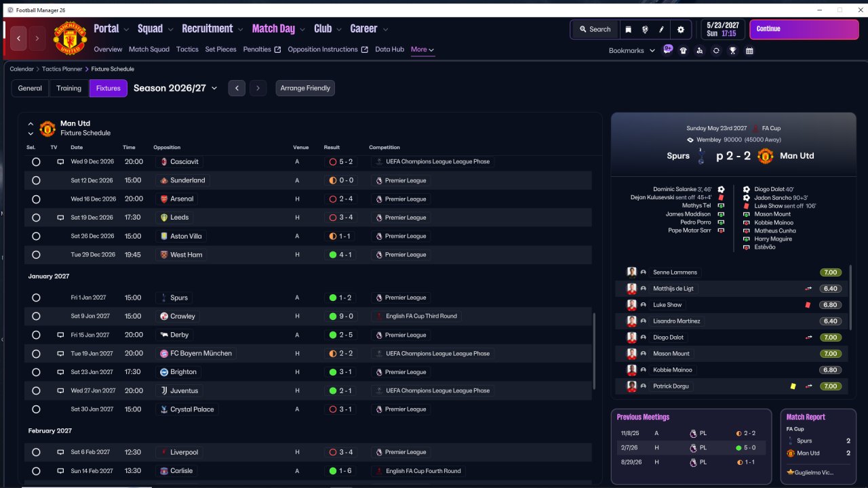Click Luke Shaw's red card icon
This screenshot has width=868, height=488.
click(x=808, y=305)
